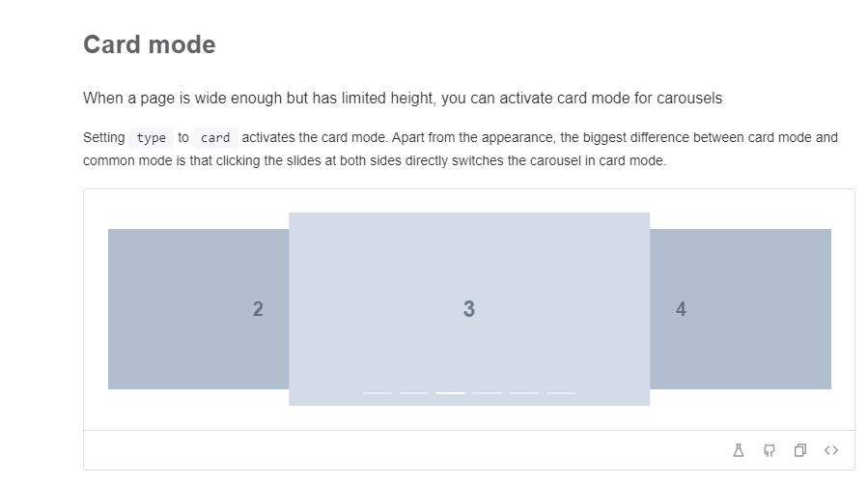The height and width of the screenshot is (484, 868).
Task: Jump to slide five via indicator
Action: 524,392
